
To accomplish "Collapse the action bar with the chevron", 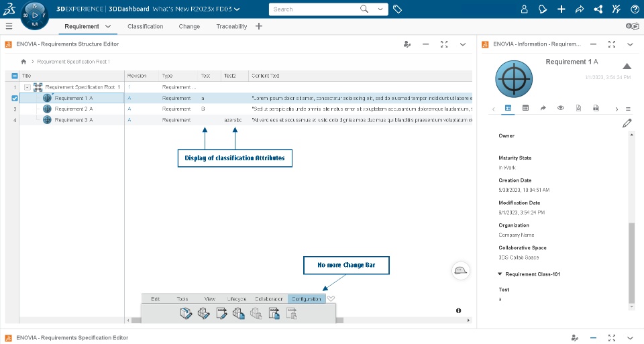I will pos(331,298).
